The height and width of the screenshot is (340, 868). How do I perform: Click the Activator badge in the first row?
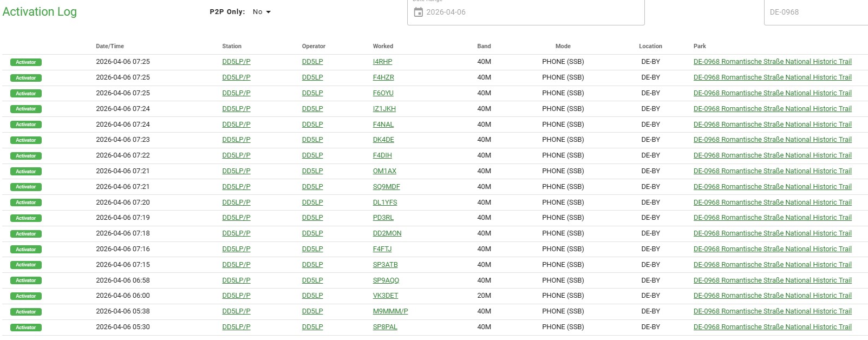pos(26,62)
